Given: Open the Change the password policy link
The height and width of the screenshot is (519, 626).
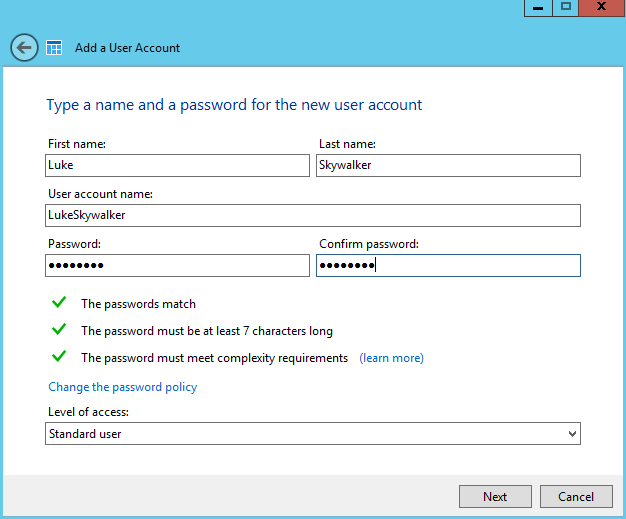Looking at the screenshot, I should pyautogui.click(x=123, y=387).
